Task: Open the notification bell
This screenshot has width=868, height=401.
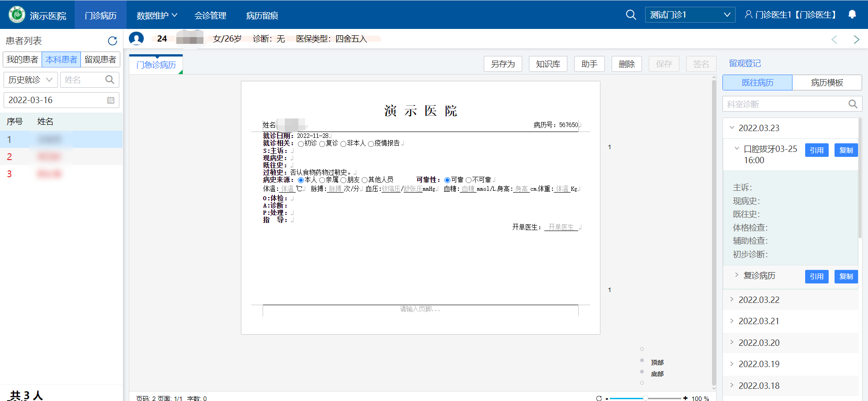Action: coord(852,14)
